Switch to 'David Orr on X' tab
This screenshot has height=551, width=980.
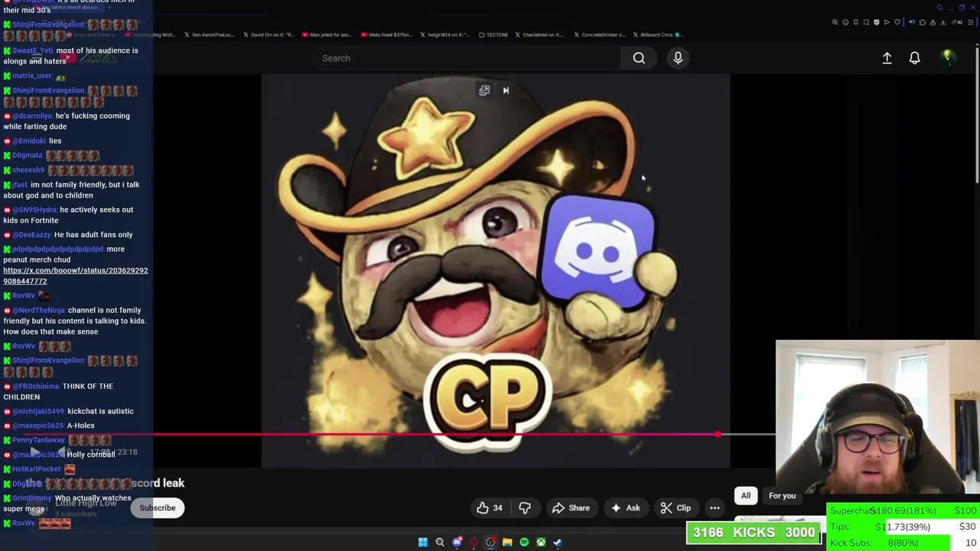click(x=268, y=34)
